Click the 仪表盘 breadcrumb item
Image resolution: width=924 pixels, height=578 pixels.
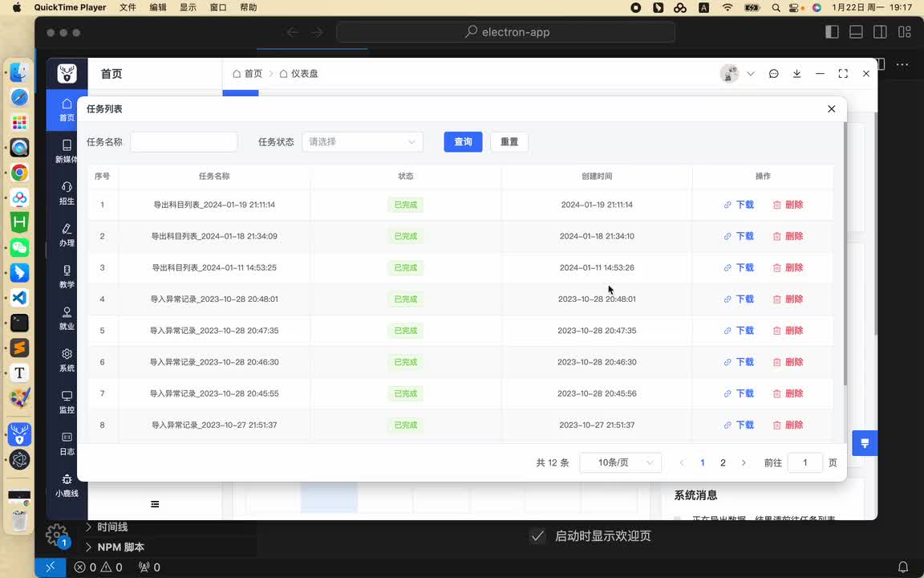pos(298,74)
